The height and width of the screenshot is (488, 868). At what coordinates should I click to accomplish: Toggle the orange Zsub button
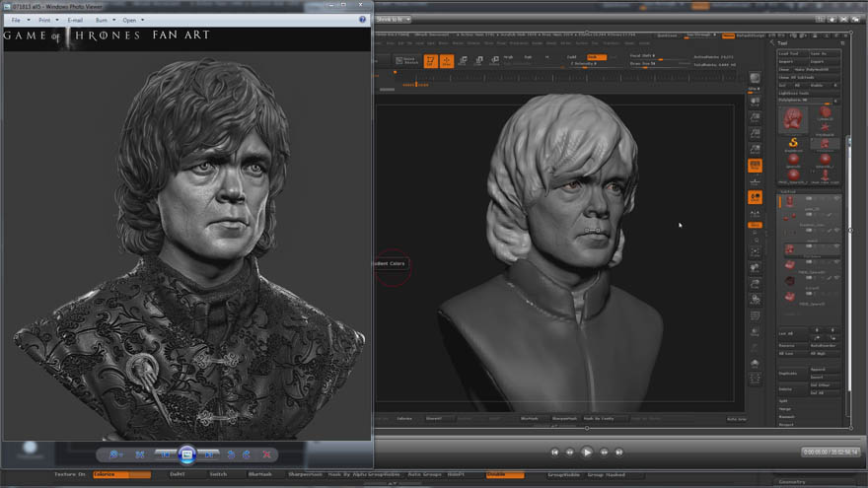click(x=597, y=57)
